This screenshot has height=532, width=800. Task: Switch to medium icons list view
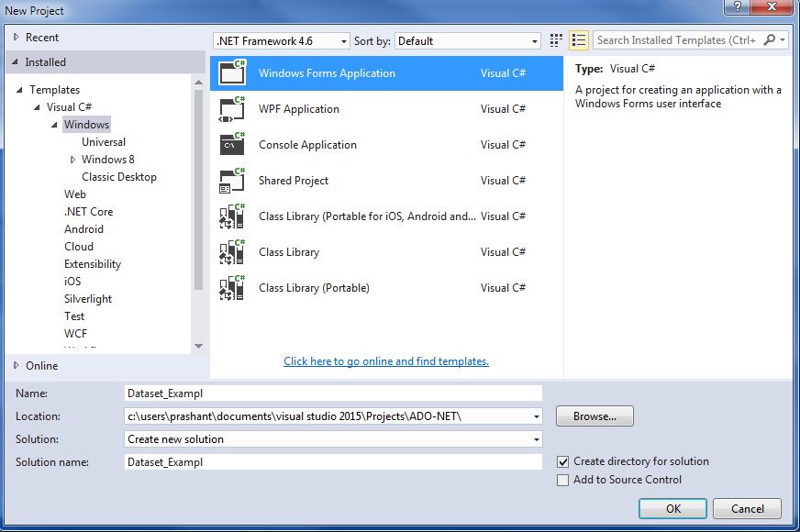[x=579, y=40]
